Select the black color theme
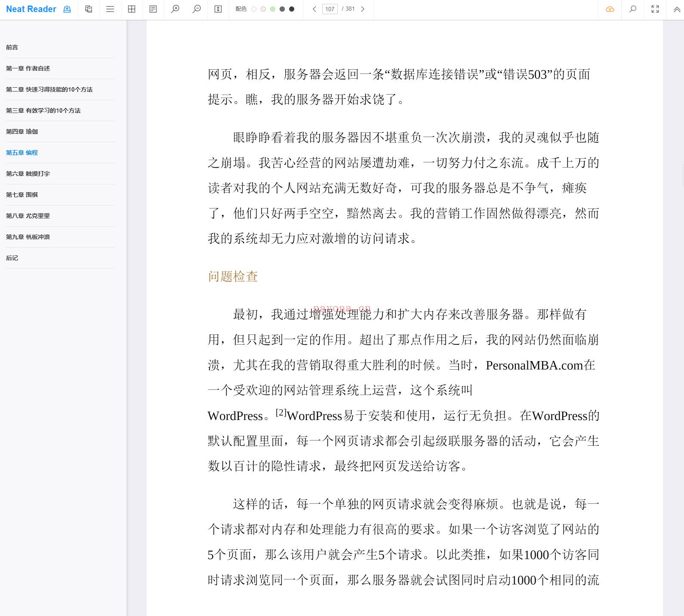 (x=292, y=9)
